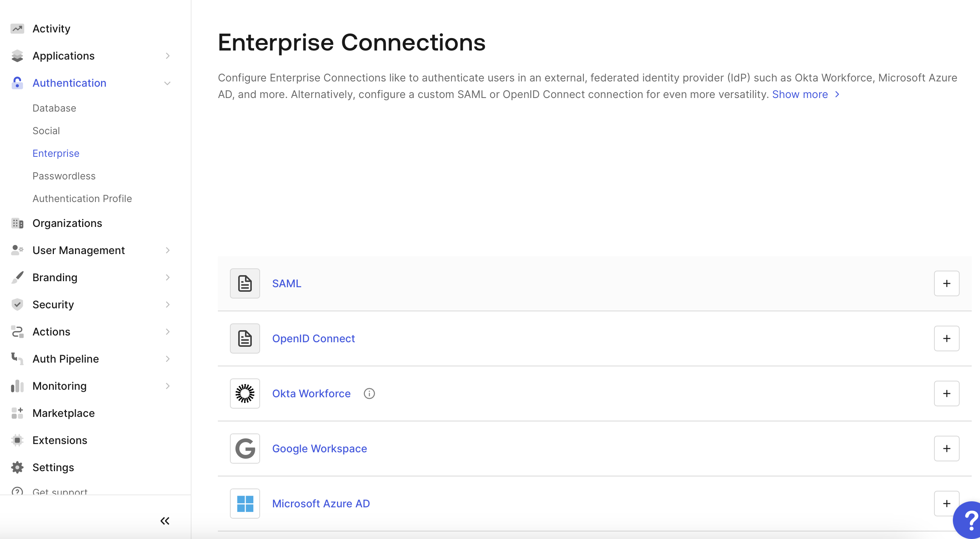Screen dimensions: 980x539
Task: Expand the Branding chevron
Action: [168, 277]
